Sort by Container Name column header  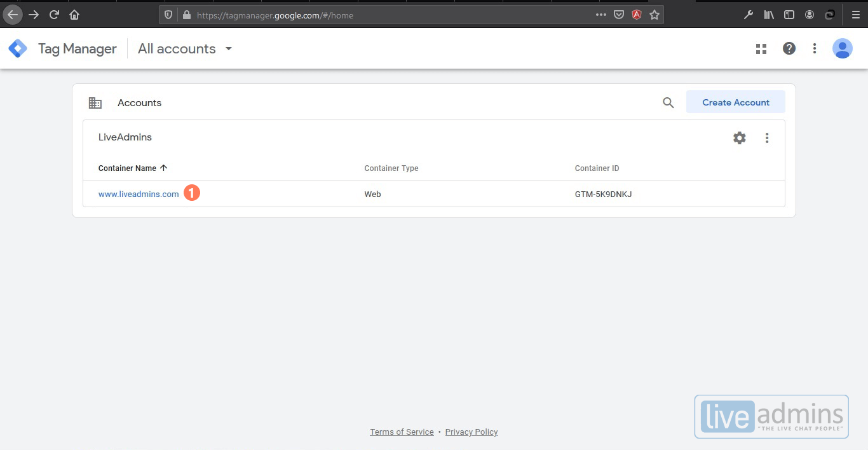(133, 168)
